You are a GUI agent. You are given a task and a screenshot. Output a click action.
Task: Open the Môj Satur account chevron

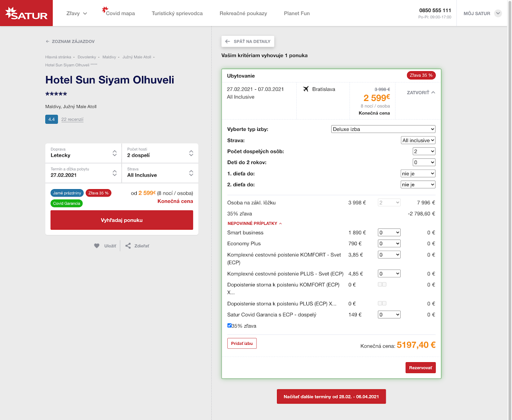(x=498, y=13)
